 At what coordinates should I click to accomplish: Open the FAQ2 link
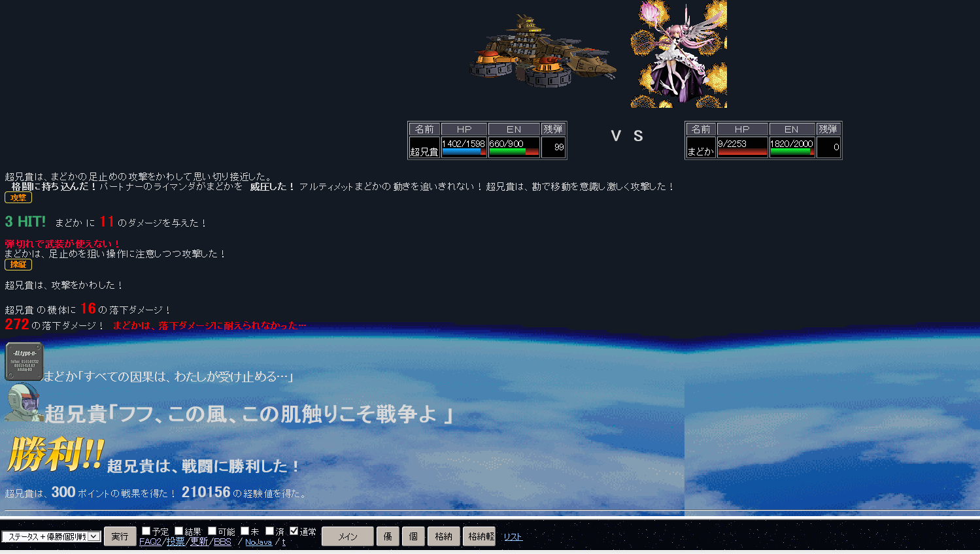coord(150,542)
